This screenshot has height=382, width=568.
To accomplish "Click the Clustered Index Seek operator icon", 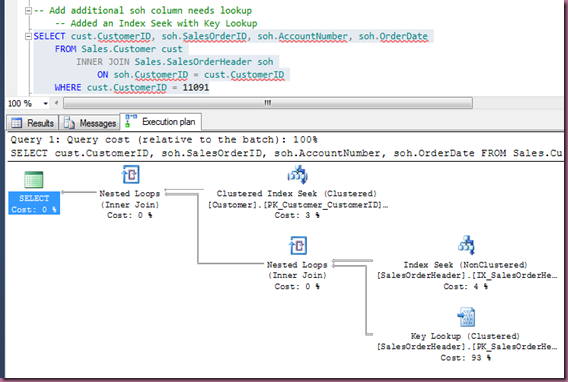I will click(x=297, y=175).
